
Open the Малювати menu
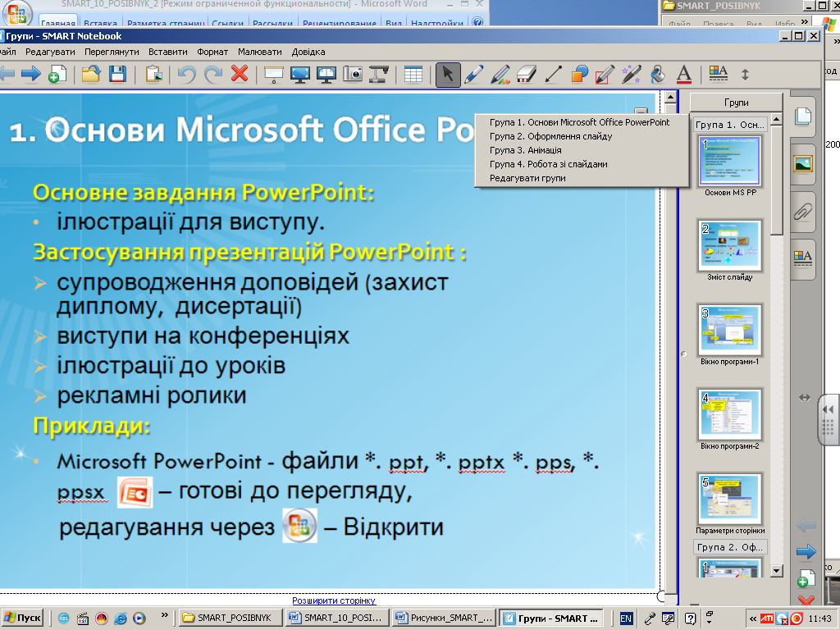260,52
